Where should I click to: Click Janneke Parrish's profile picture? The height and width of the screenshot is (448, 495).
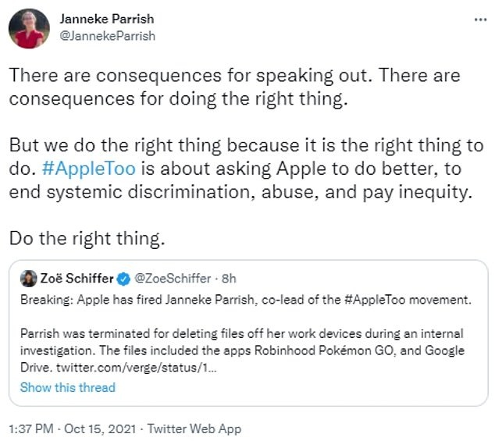click(x=25, y=28)
